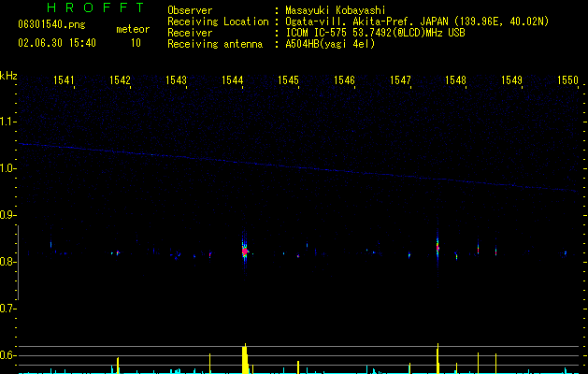This screenshot has height=374, width=588.
Task: Click the Receiving Location label
Action: (x=218, y=22)
